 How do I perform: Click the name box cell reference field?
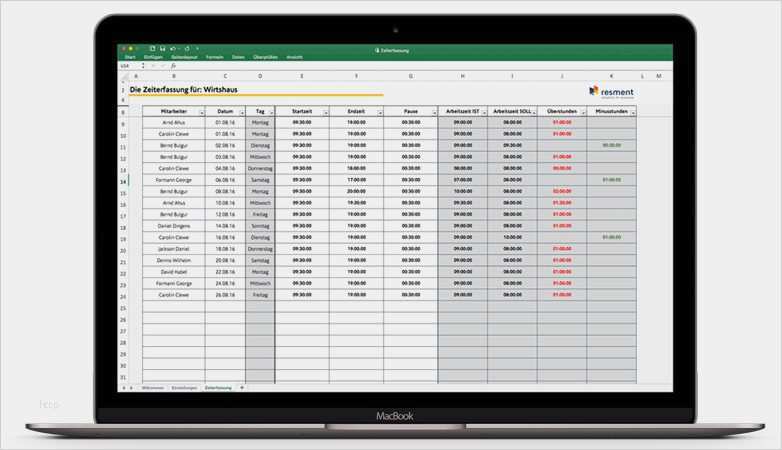click(132, 65)
